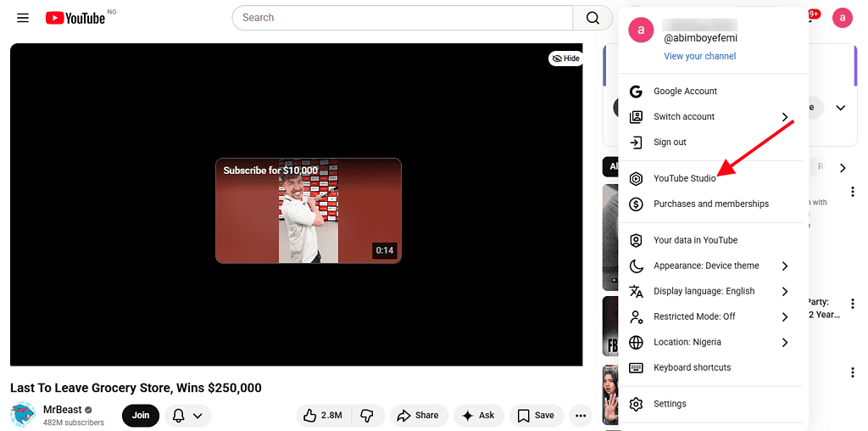
Task: Click inside the Search field
Action: tap(404, 18)
